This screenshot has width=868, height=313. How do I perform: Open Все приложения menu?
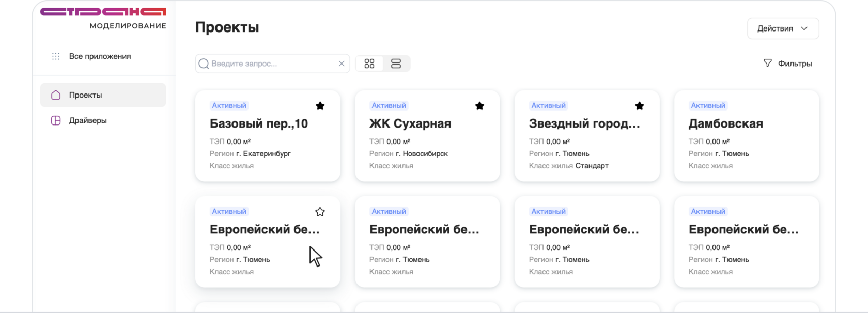coord(100,56)
